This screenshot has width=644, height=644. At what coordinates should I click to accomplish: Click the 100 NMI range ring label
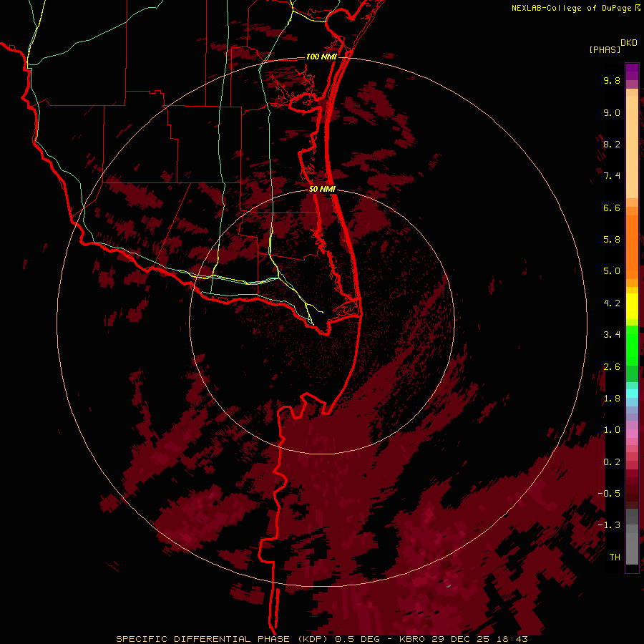pyautogui.click(x=321, y=57)
